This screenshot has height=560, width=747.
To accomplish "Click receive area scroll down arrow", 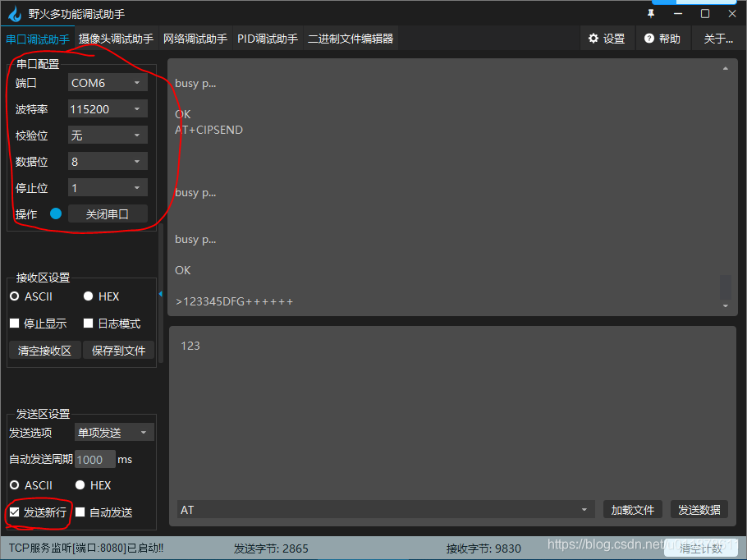I will (725, 306).
